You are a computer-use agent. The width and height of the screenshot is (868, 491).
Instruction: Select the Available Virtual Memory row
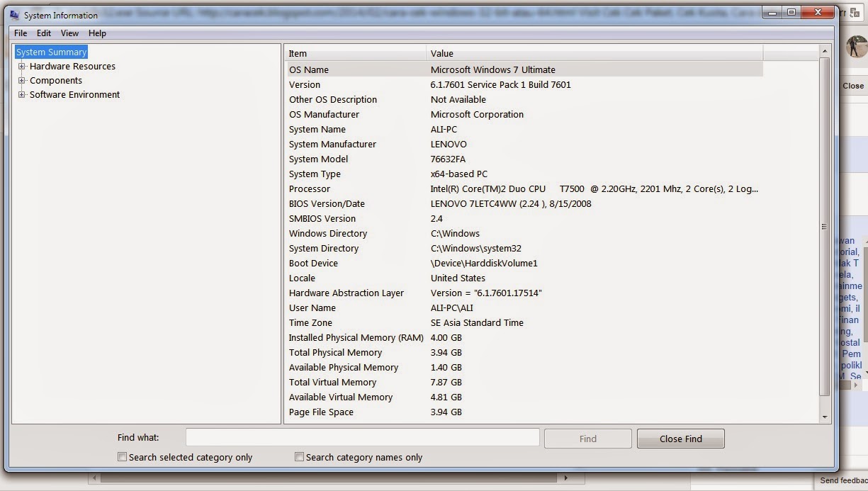pyautogui.click(x=524, y=397)
